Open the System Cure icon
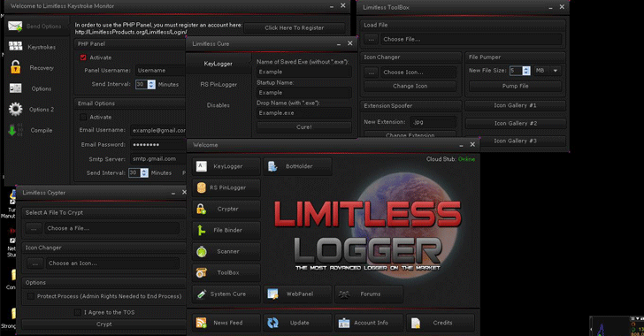The height and width of the screenshot is (336, 644). click(202, 294)
